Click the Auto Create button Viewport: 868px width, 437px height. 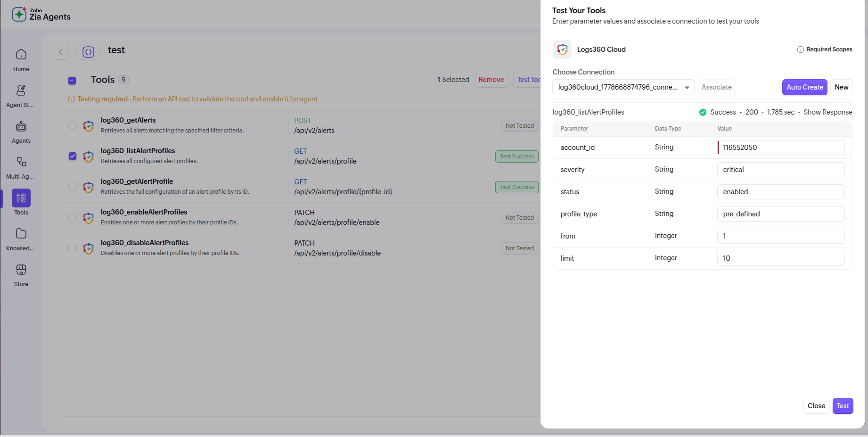pos(804,87)
